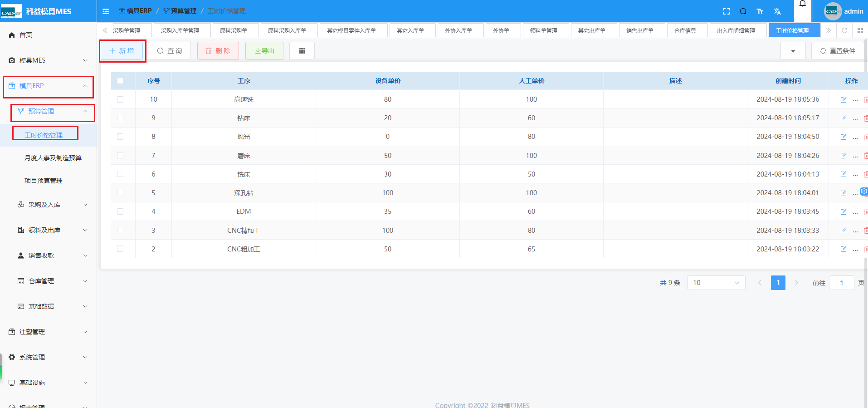
Task: Edit row 深孔钻 with pencil icon
Action: [844, 193]
